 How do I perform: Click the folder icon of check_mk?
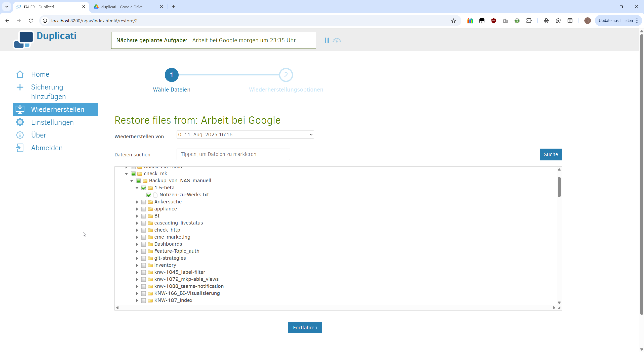[140, 174]
